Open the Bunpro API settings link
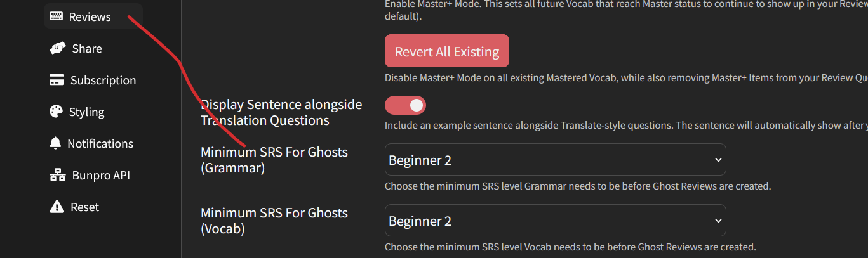868x258 pixels. (x=100, y=175)
